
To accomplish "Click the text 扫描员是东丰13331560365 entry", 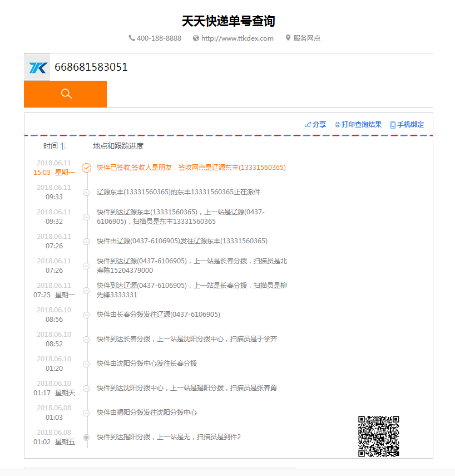I will point(181,217).
